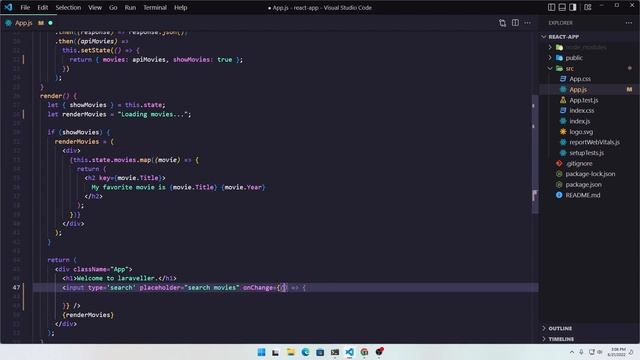Open .gitignore file

tap(579, 163)
